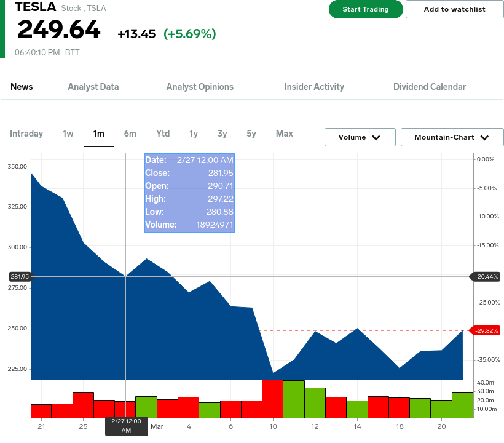
Task: Click the Start Trading button
Action: tap(366, 9)
